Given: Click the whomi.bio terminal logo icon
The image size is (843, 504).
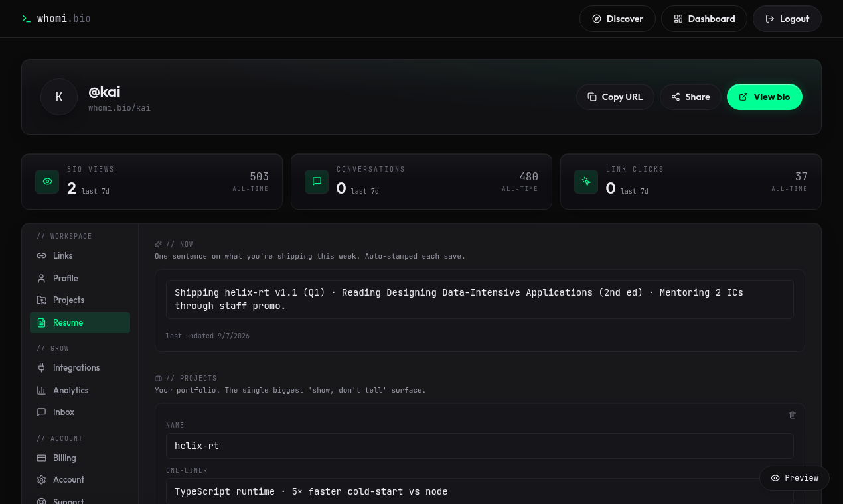Looking at the screenshot, I should [26, 19].
